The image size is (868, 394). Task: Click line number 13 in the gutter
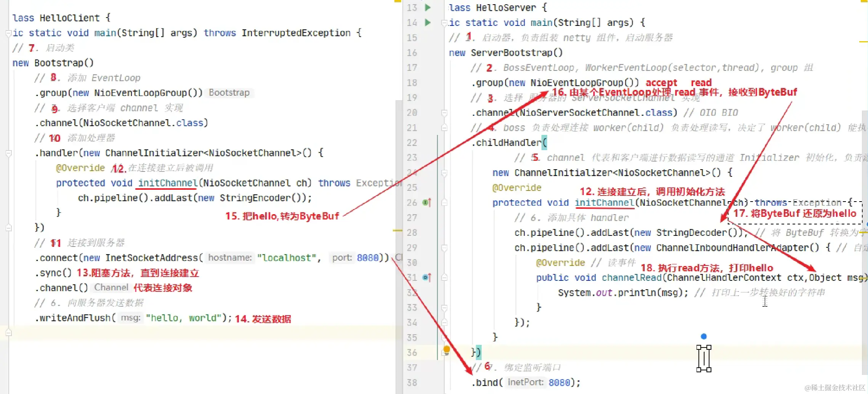pos(412,8)
